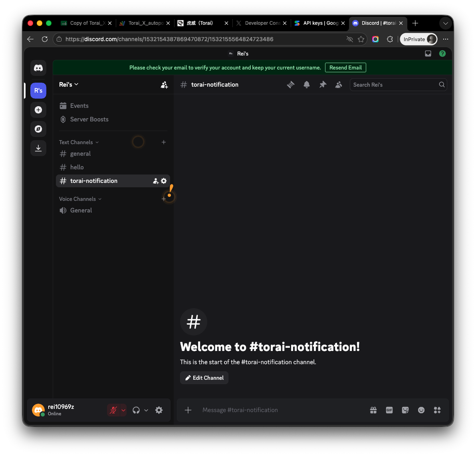
Task: Open a new browser tab
Action: pyautogui.click(x=415, y=23)
